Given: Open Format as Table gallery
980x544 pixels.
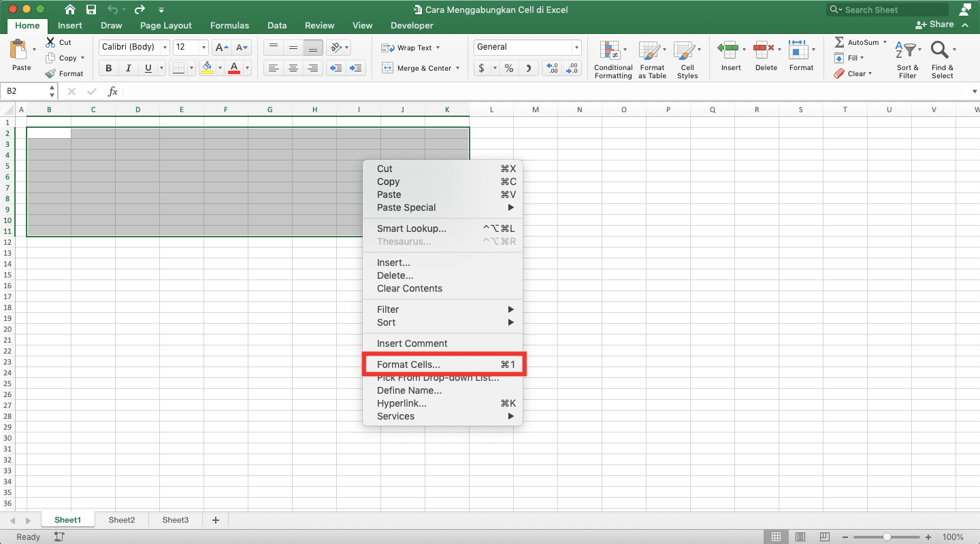Looking at the screenshot, I should click(652, 60).
